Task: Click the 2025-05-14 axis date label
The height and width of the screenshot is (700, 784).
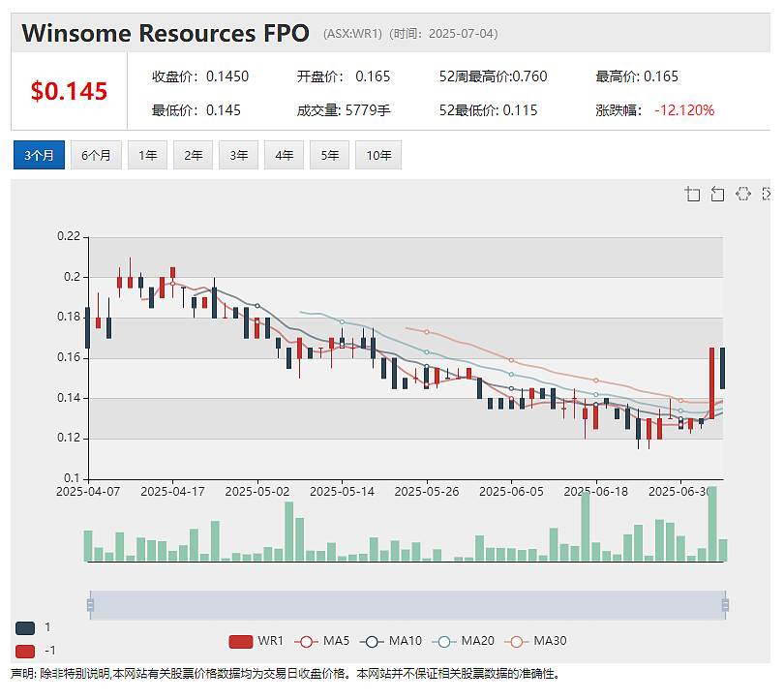Action: (342, 492)
